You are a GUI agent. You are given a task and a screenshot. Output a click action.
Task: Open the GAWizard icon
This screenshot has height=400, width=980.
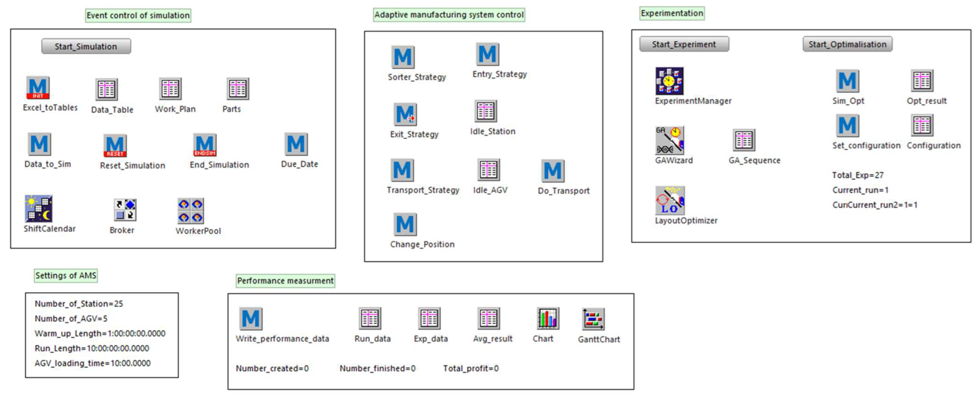click(x=669, y=140)
